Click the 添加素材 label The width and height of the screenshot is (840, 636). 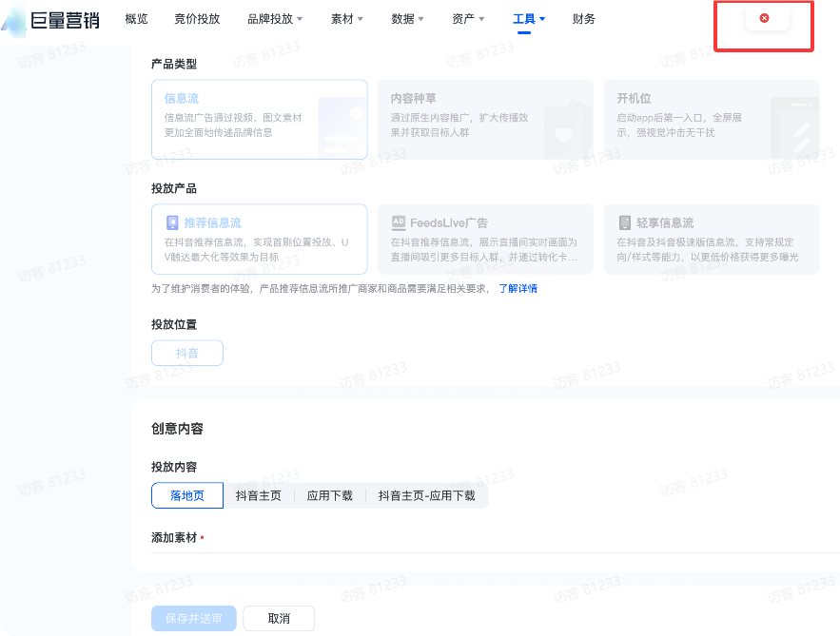click(174, 537)
